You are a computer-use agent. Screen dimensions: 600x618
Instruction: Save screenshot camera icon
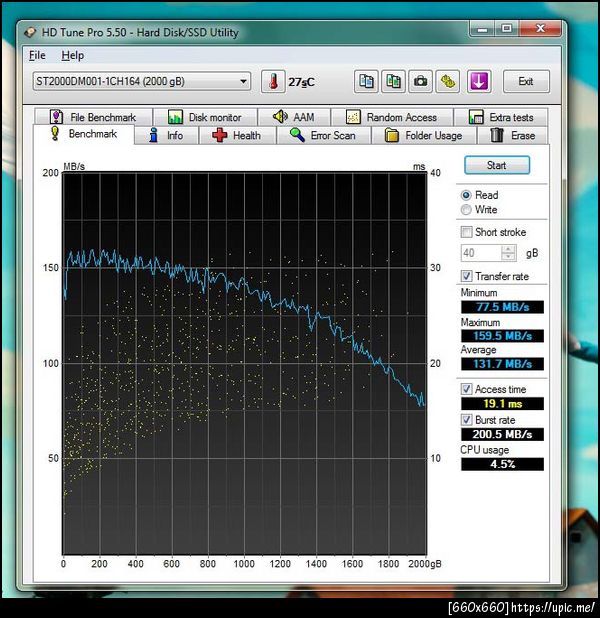tap(420, 82)
